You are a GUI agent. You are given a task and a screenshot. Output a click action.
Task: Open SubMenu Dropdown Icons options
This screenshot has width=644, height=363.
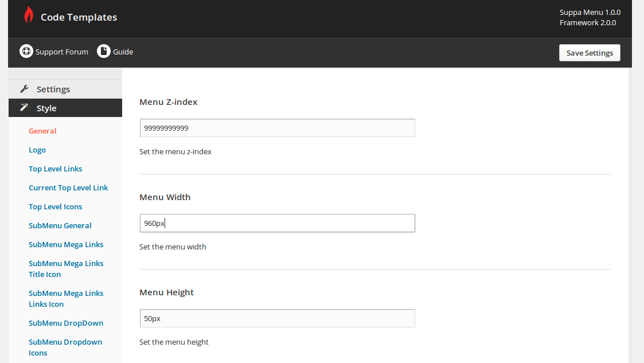(x=65, y=348)
